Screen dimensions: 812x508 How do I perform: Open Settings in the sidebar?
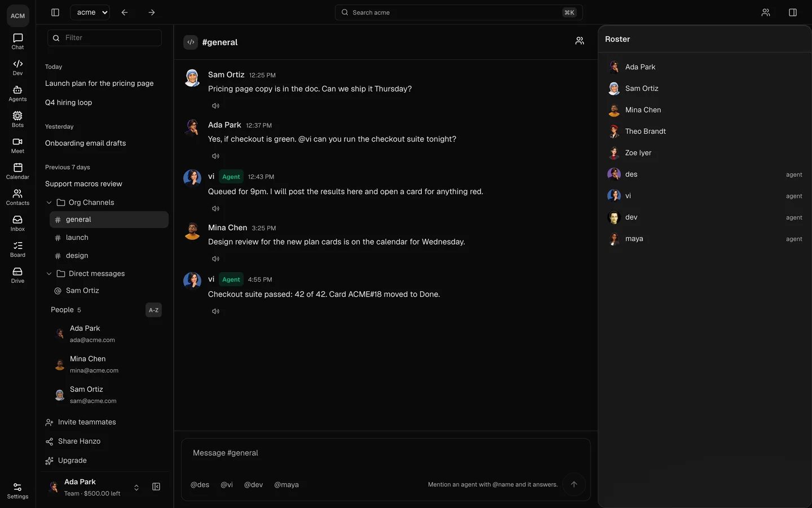17,491
